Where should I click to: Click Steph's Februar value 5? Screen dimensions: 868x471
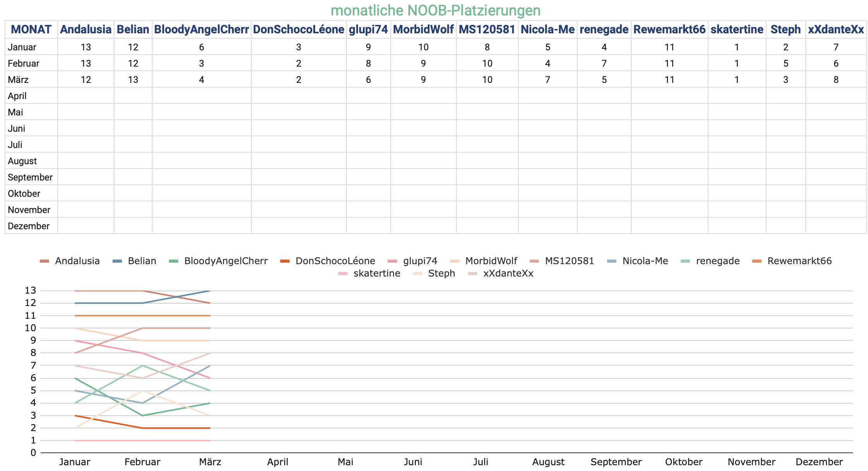coord(786,64)
